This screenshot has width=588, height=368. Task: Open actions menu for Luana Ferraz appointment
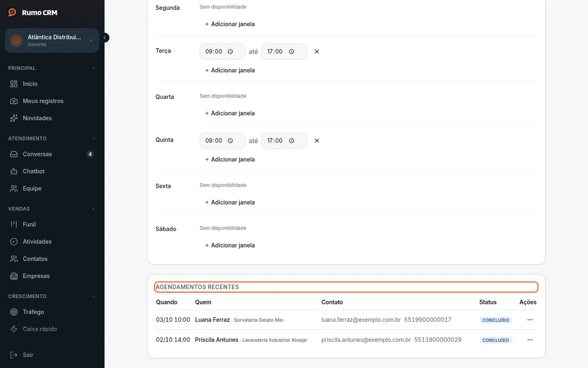(x=530, y=320)
